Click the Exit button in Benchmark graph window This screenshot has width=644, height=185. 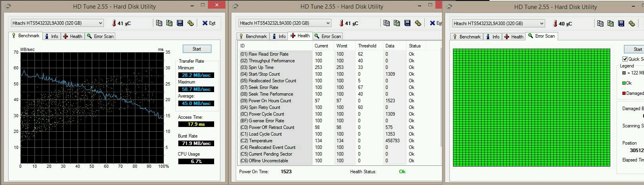pos(209,23)
